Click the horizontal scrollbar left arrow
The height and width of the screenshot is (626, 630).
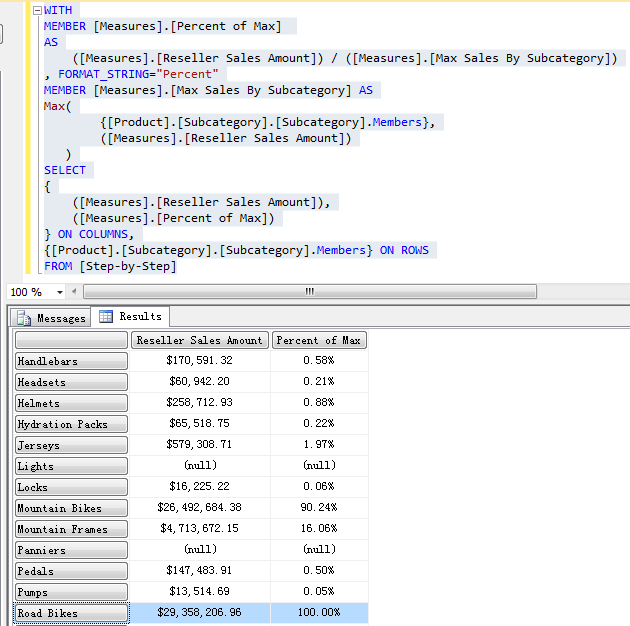coord(74,292)
